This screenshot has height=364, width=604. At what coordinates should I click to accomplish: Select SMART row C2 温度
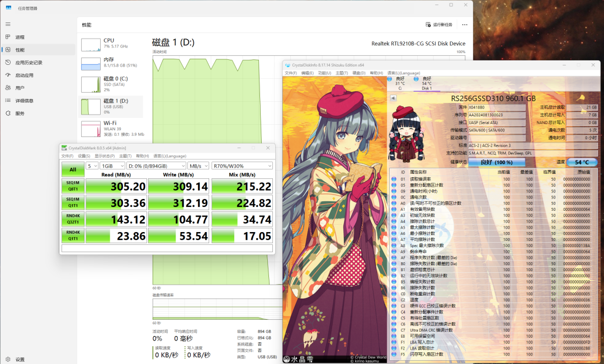(493, 300)
